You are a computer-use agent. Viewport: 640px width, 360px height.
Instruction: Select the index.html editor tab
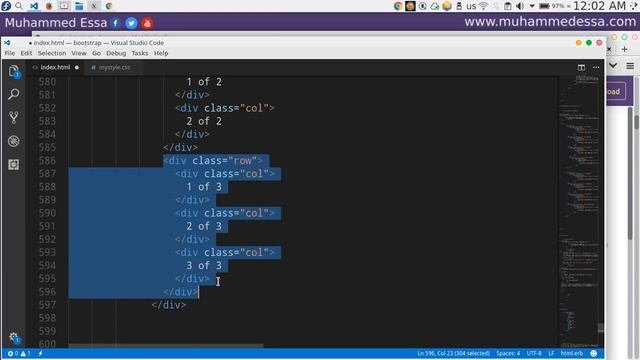tap(55, 67)
